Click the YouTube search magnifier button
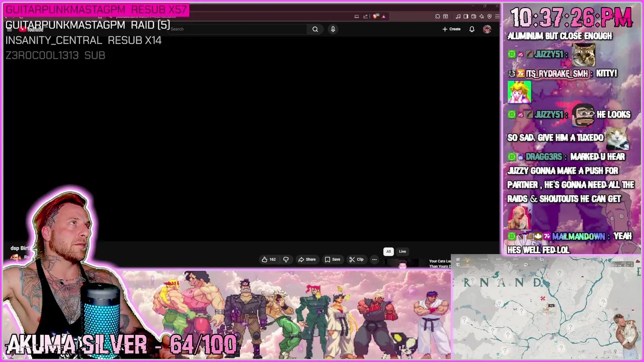The image size is (644, 362). click(315, 29)
